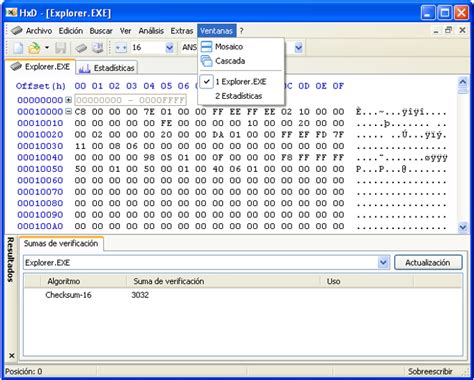Click the new file icon in toolbar
Image resolution: width=474 pixels, height=380 pixels.
[x=18, y=48]
